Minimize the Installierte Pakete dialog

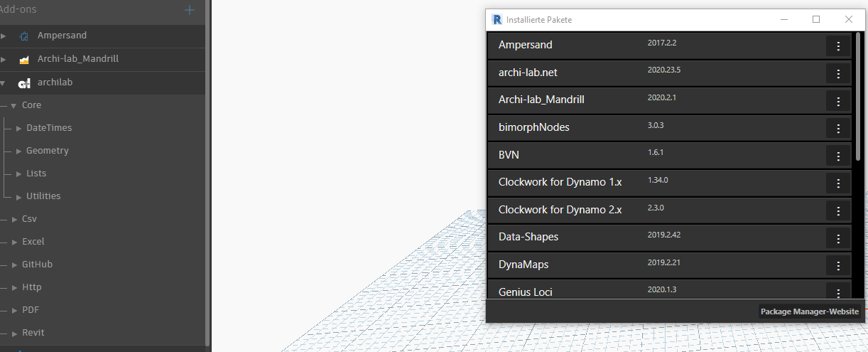pos(784,20)
